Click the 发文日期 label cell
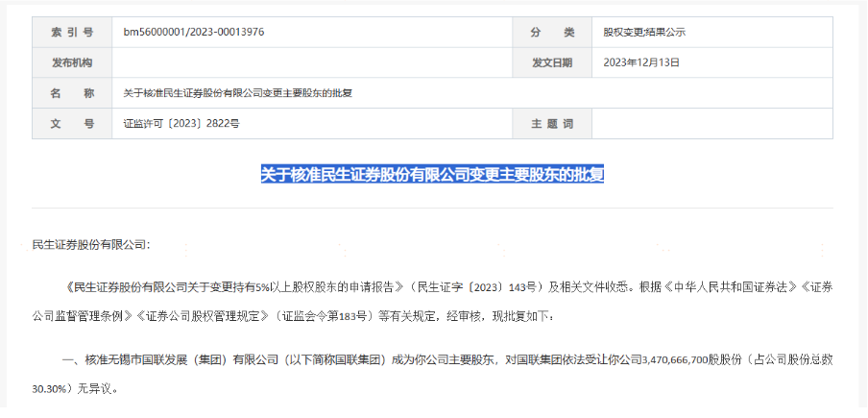The image size is (868, 418). (552, 62)
